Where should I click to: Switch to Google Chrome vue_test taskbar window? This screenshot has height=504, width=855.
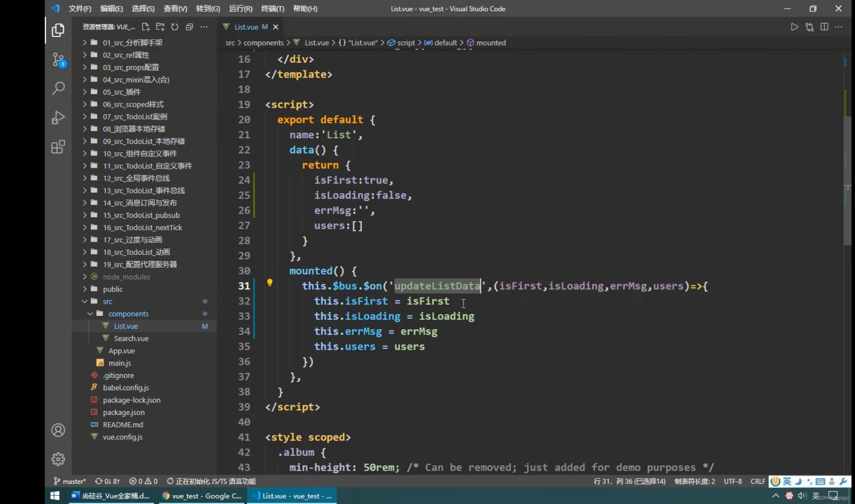(202, 496)
